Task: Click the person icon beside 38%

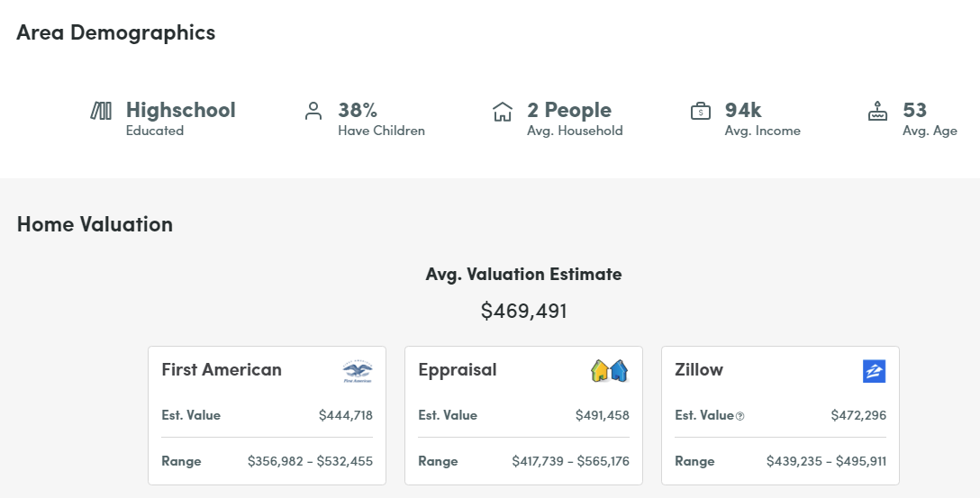Action: [313, 112]
